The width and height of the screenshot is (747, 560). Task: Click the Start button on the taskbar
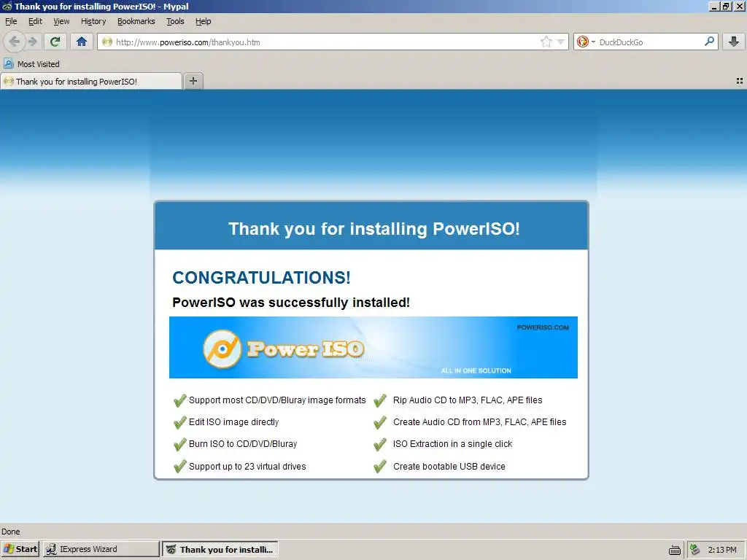(x=20, y=549)
